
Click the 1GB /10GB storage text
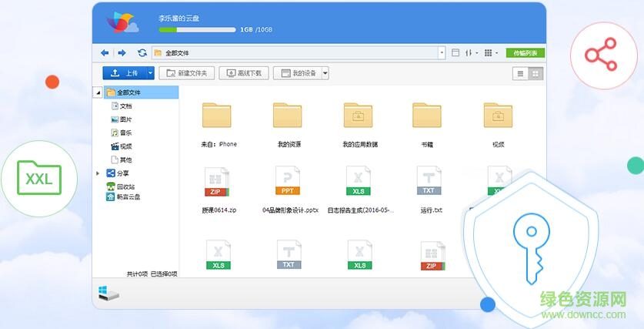click(256, 29)
